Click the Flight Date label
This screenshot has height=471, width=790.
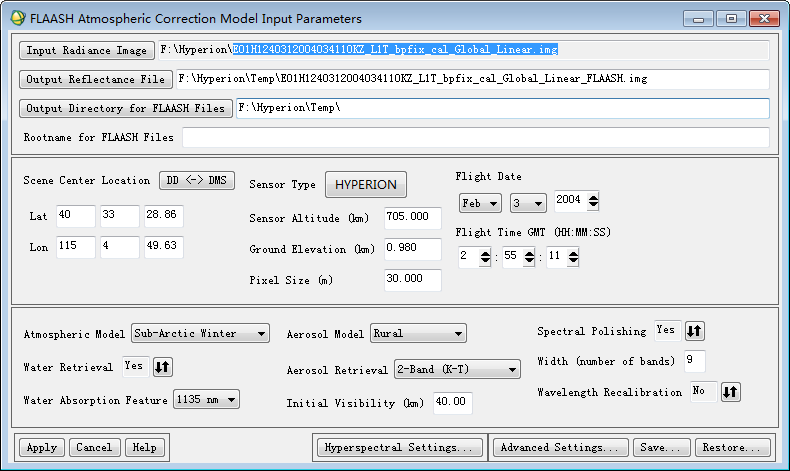coord(488,176)
